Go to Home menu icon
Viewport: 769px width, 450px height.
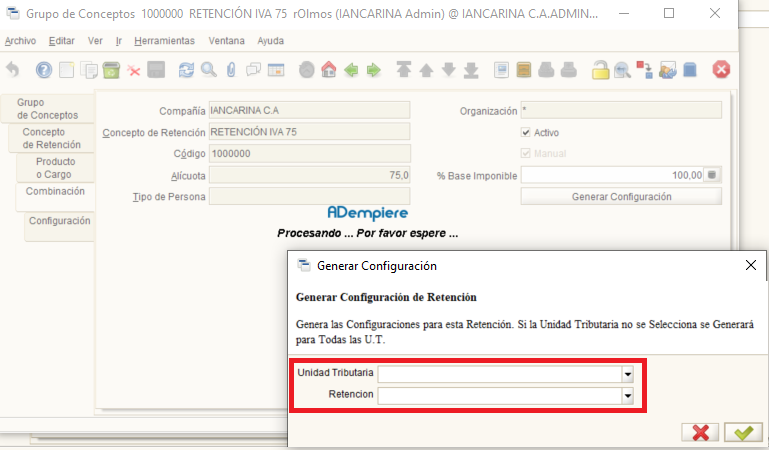tap(329, 70)
